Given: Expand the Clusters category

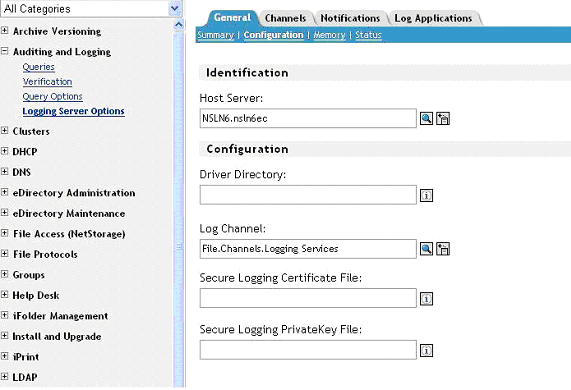Looking at the screenshot, I should point(4,130).
